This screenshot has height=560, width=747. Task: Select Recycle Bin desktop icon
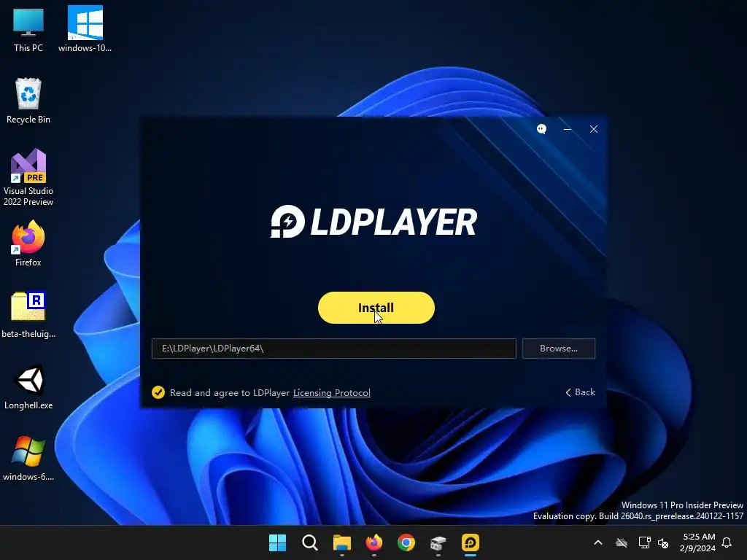point(28,101)
